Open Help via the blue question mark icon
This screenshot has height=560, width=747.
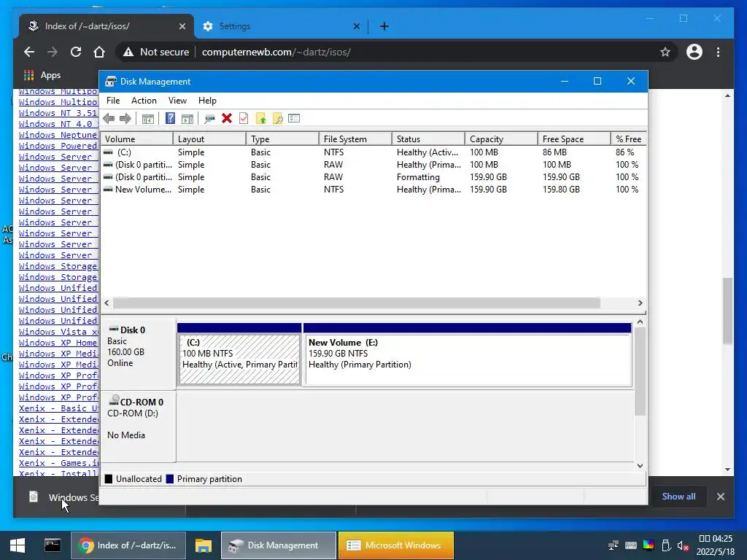coord(170,119)
